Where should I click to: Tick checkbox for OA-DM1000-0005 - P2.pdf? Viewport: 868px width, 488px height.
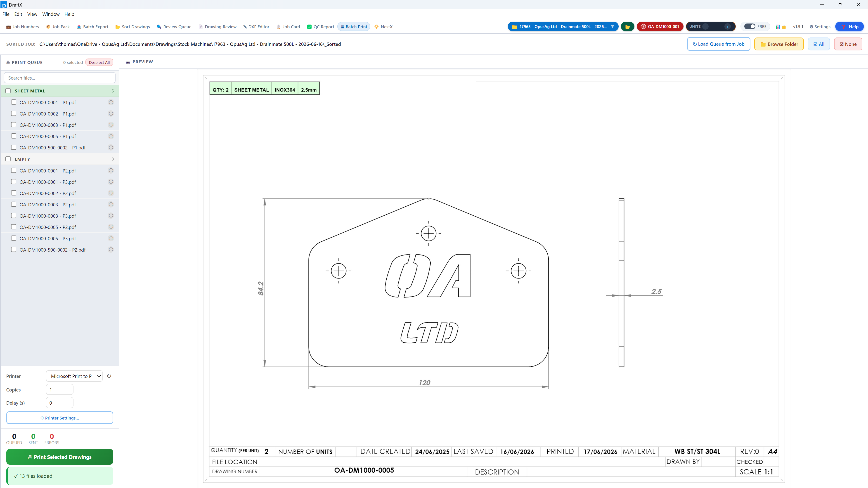coord(14,227)
